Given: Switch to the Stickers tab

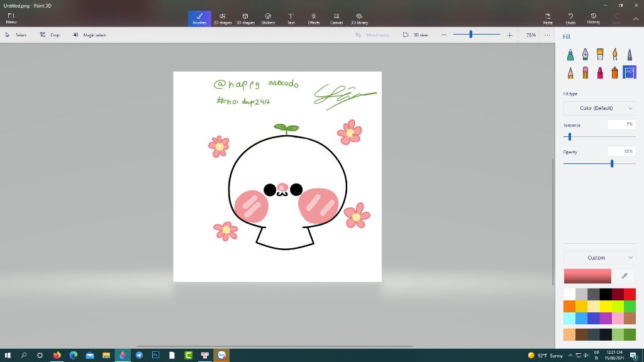Looking at the screenshot, I should (x=268, y=18).
